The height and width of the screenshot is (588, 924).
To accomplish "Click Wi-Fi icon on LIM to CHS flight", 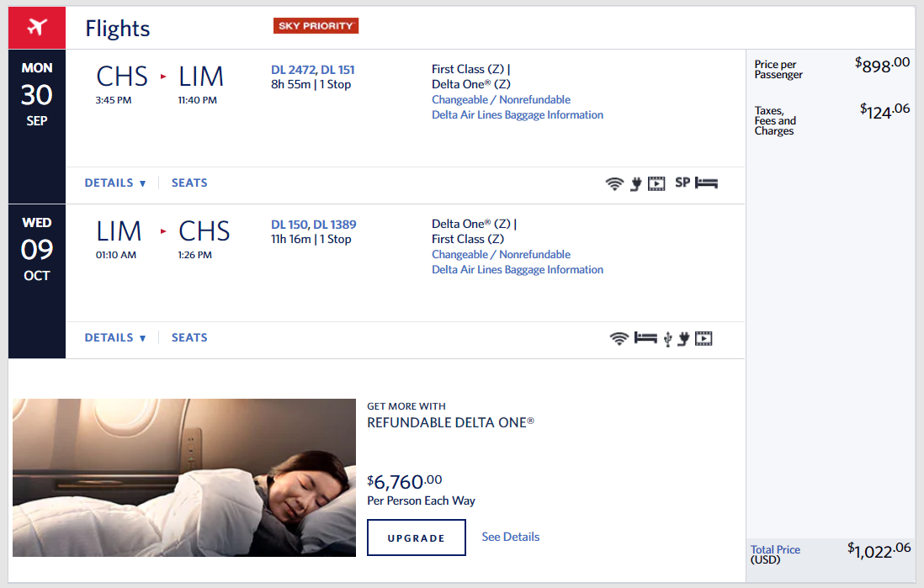I will click(619, 339).
